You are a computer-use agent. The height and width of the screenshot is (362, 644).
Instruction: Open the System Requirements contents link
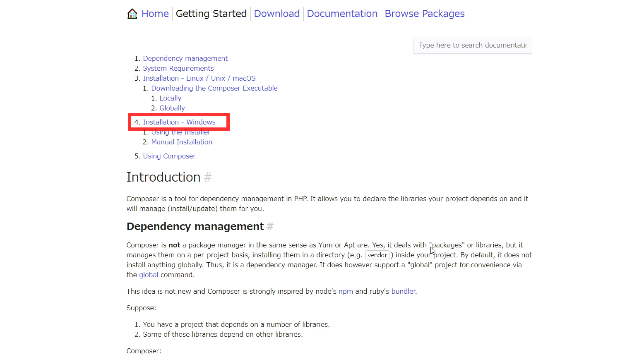[x=178, y=68]
